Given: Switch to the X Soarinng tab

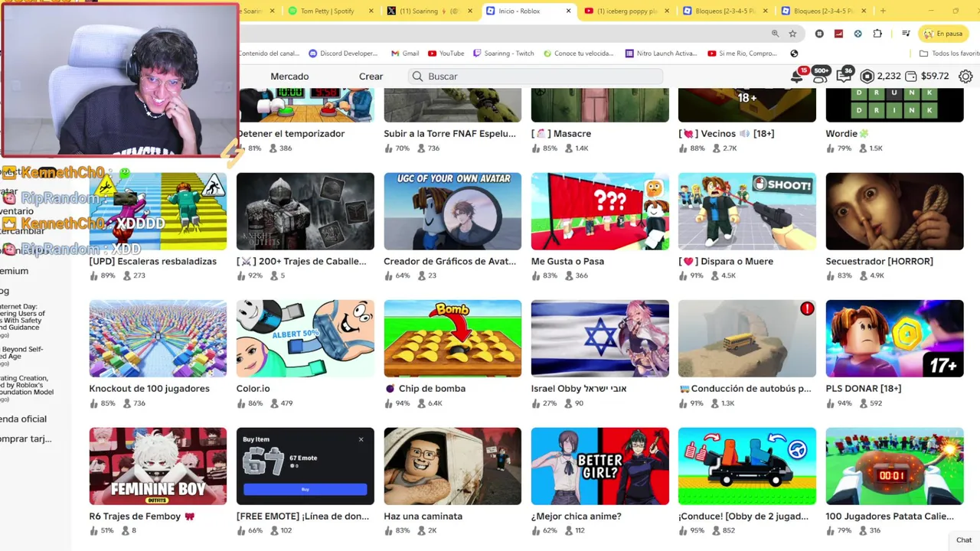Looking at the screenshot, I should pos(429,11).
